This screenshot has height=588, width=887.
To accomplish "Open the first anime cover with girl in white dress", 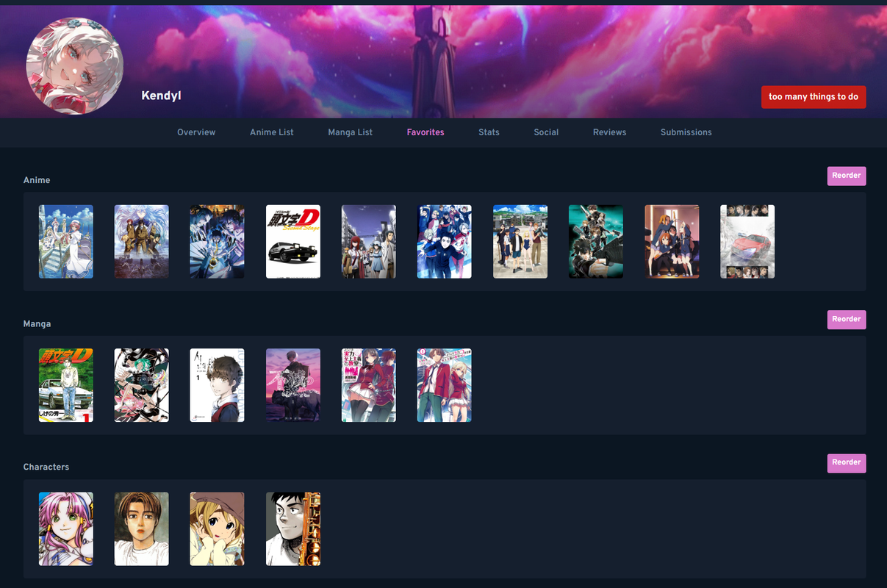I will pos(66,242).
